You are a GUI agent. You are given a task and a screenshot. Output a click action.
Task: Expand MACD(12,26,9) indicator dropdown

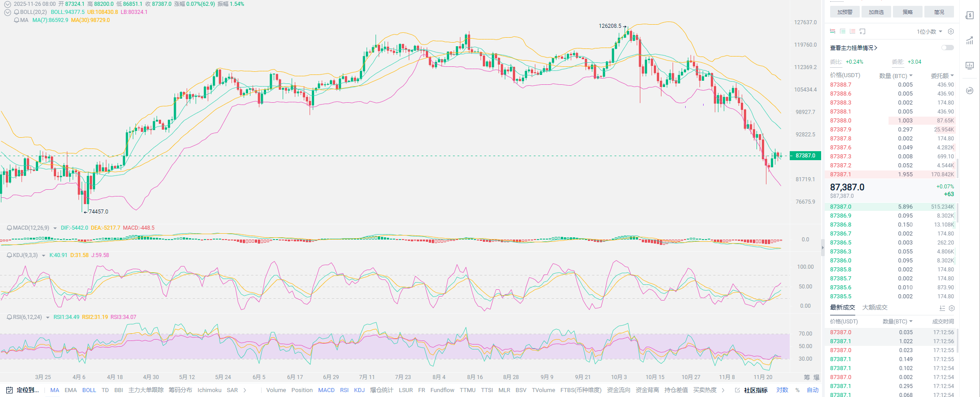coord(55,228)
